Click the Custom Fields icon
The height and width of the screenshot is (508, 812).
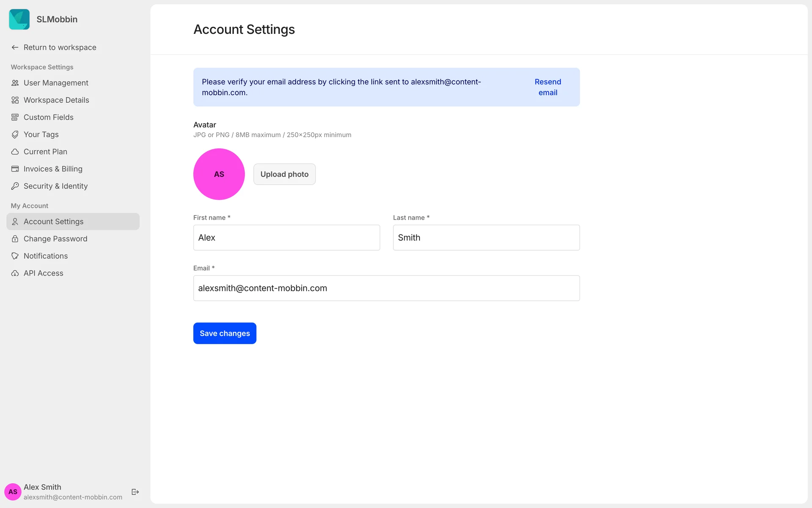coord(15,117)
